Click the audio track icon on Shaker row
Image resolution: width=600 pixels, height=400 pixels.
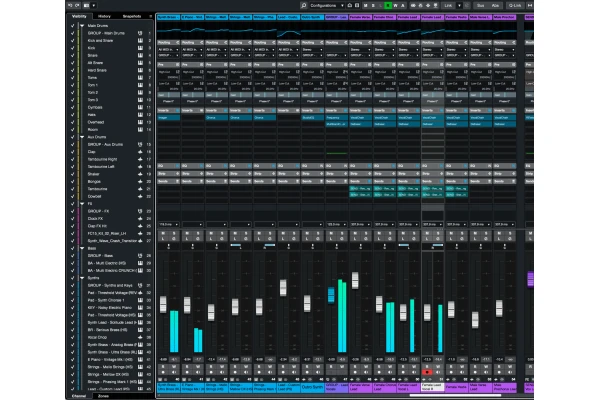click(140, 174)
